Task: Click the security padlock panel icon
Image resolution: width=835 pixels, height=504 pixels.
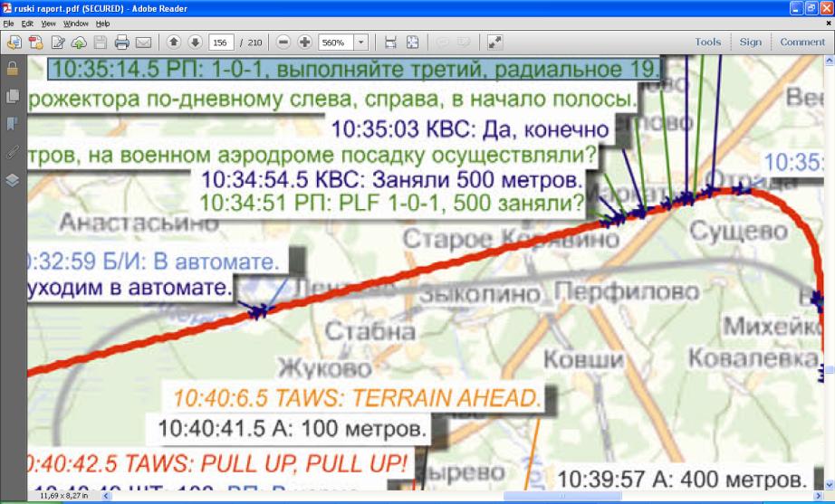Action: (13, 69)
